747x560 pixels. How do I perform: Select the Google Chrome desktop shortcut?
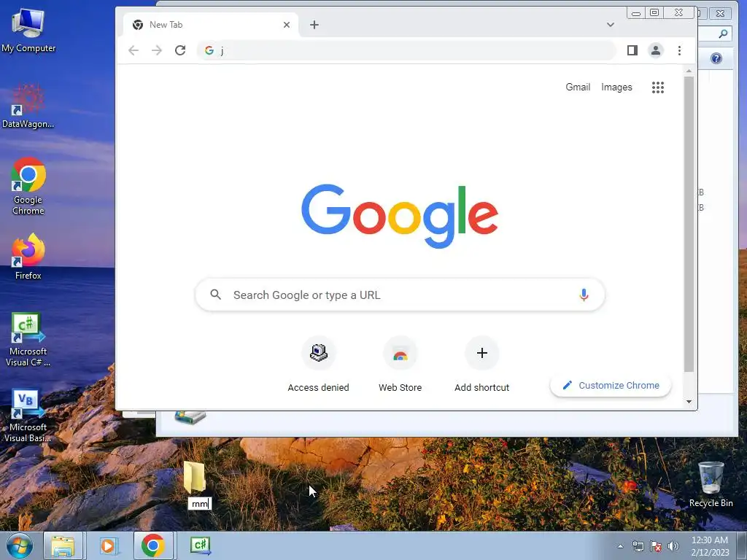coord(28,186)
